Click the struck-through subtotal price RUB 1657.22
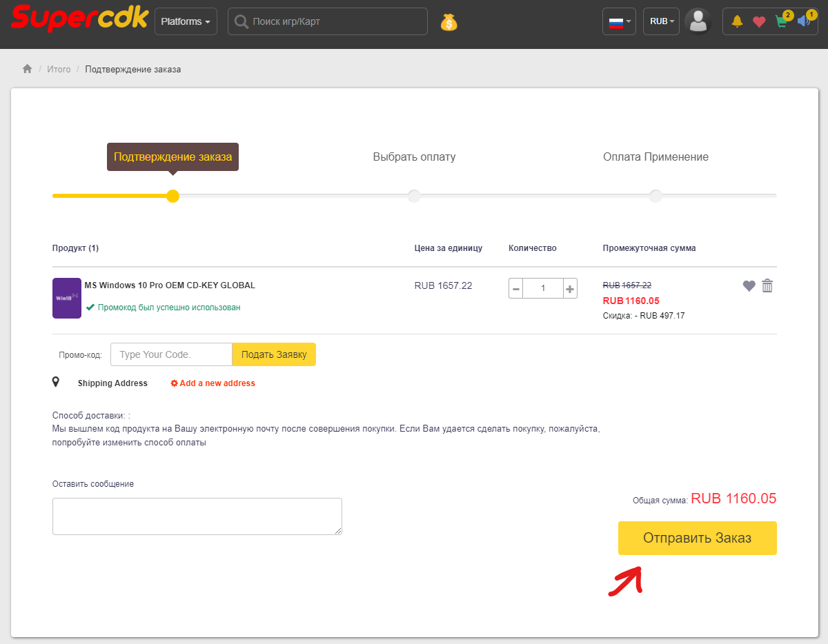The height and width of the screenshot is (644, 828). 627,285
